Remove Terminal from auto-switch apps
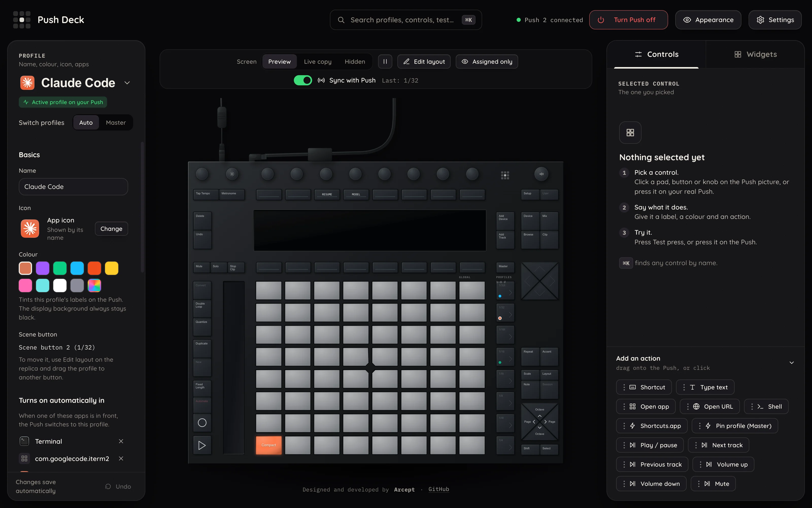 coord(121,441)
